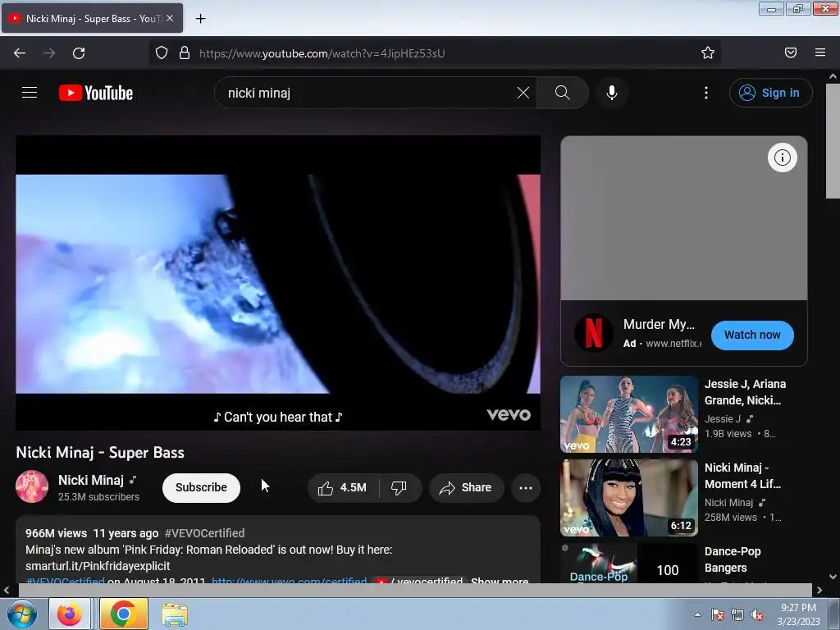
Task: Open the network tray icon
Action: [x=737, y=614]
